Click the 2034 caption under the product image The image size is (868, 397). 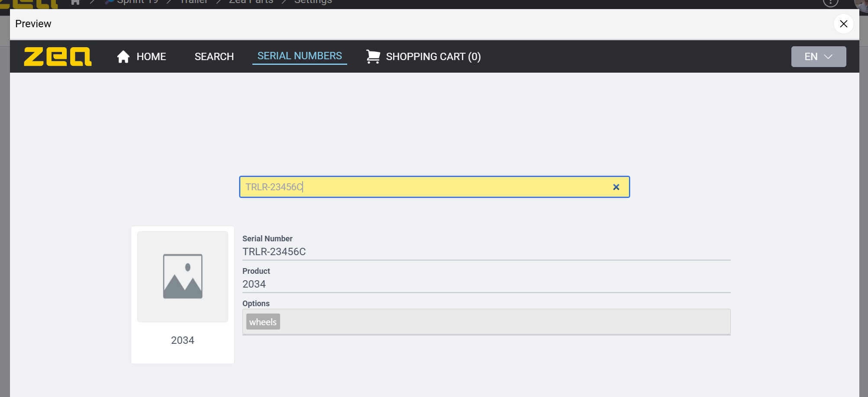(x=183, y=340)
